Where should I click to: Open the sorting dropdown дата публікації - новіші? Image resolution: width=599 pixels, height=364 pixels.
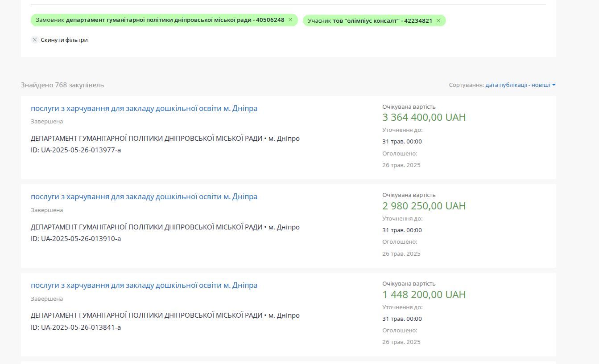(x=517, y=85)
